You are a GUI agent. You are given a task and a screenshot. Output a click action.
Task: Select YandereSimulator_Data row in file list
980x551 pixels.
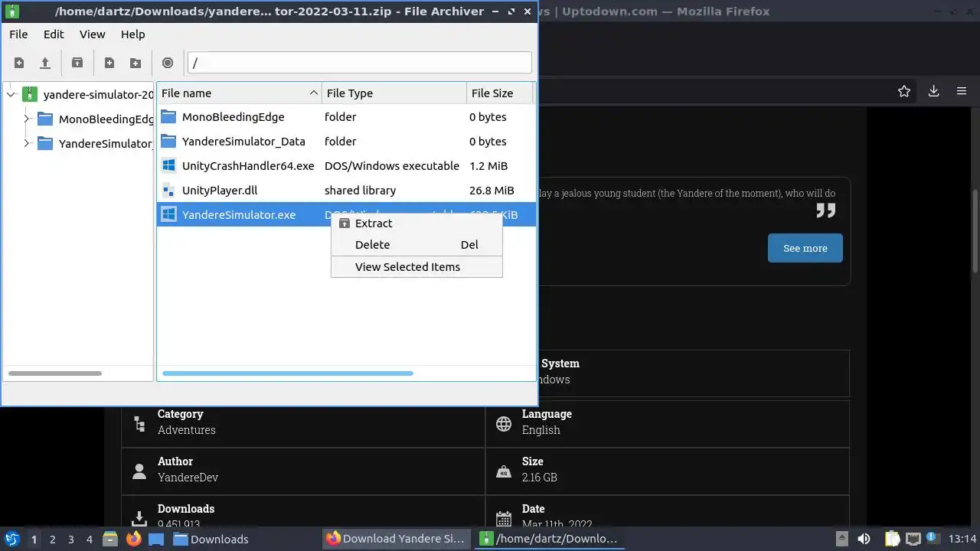pyautogui.click(x=346, y=142)
